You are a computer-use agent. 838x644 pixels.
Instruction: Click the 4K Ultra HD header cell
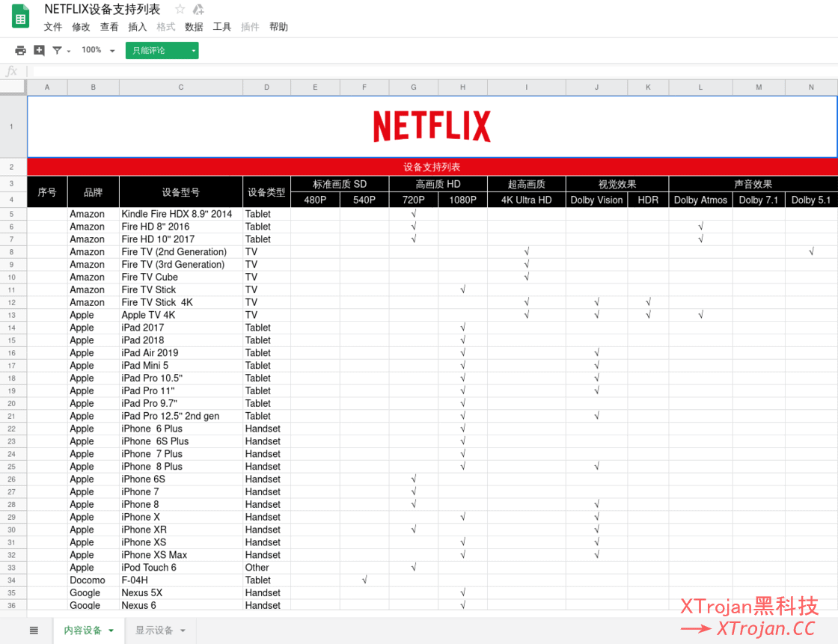[527, 200]
